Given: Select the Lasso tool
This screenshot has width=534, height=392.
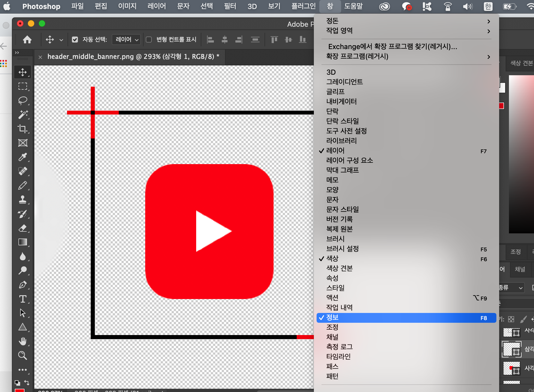Looking at the screenshot, I should pyautogui.click(x=23, y=100).
